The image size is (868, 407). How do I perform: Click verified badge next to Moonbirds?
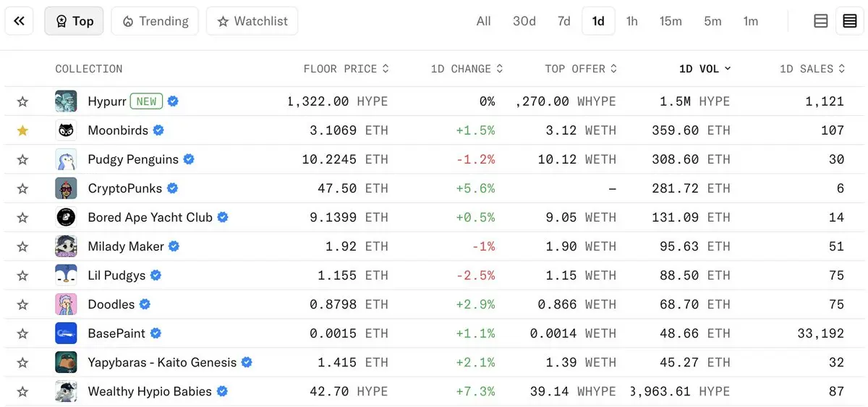tap(158, 130)
